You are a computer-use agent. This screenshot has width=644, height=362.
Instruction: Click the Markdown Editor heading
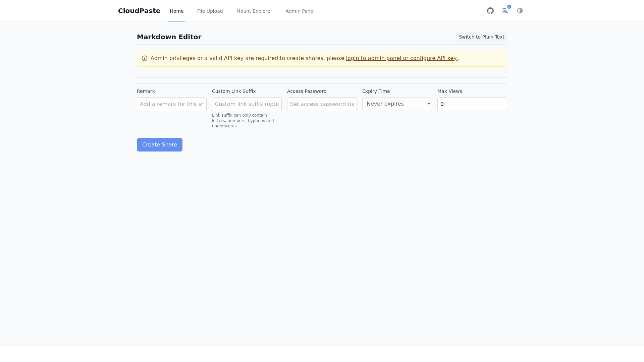169,37
